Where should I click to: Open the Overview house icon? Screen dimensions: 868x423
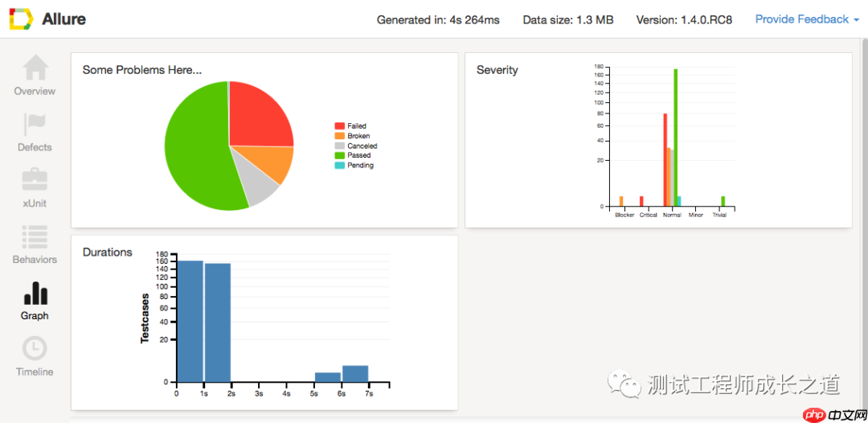click(x=35, y=68)
